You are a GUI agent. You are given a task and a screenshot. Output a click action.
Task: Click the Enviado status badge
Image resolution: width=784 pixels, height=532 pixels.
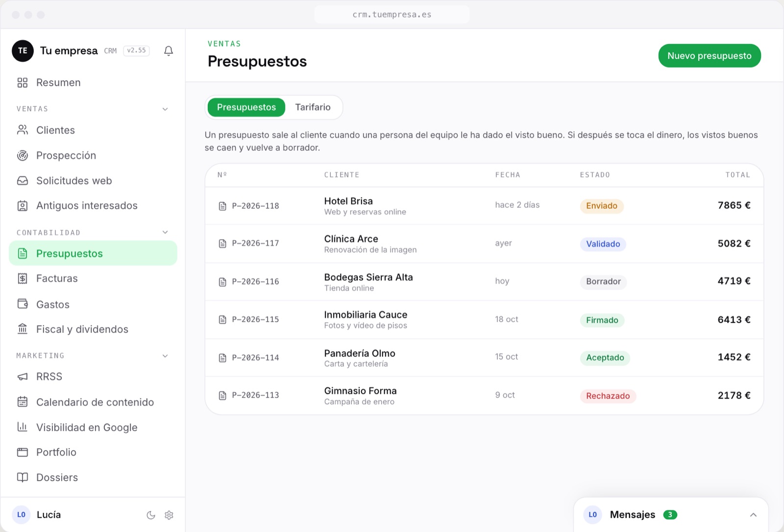(601, 206)
